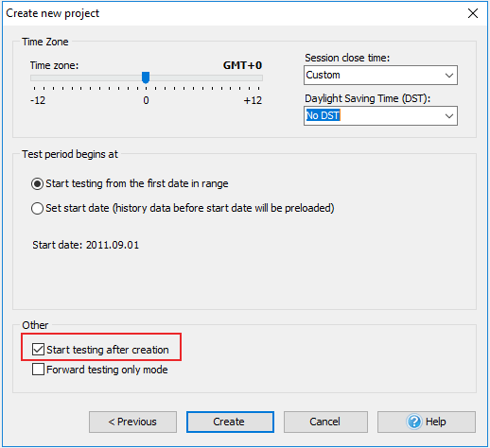Close the Create new project dialog
This screenshot has height=448, width=490.
[x=473, y=13]
